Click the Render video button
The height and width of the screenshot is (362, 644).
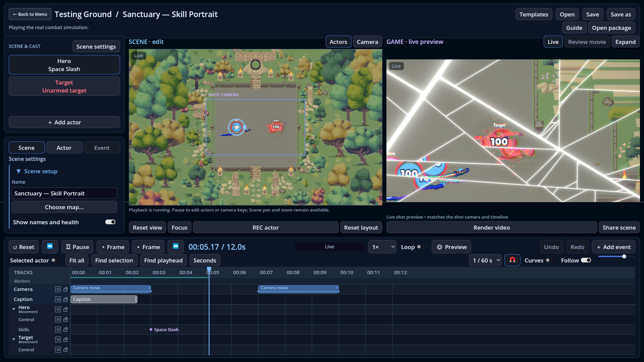coord(491,228)
